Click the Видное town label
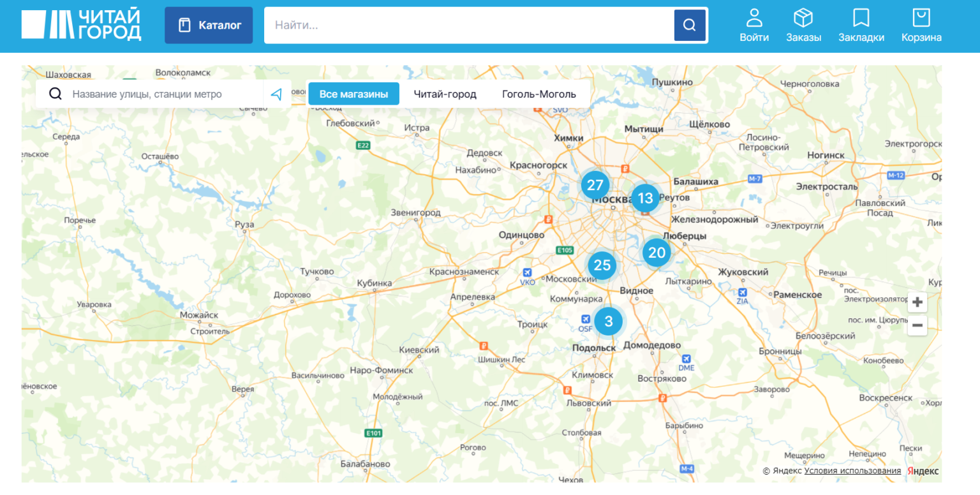Viewport: 980px width, 495px height. coord(637,291)
